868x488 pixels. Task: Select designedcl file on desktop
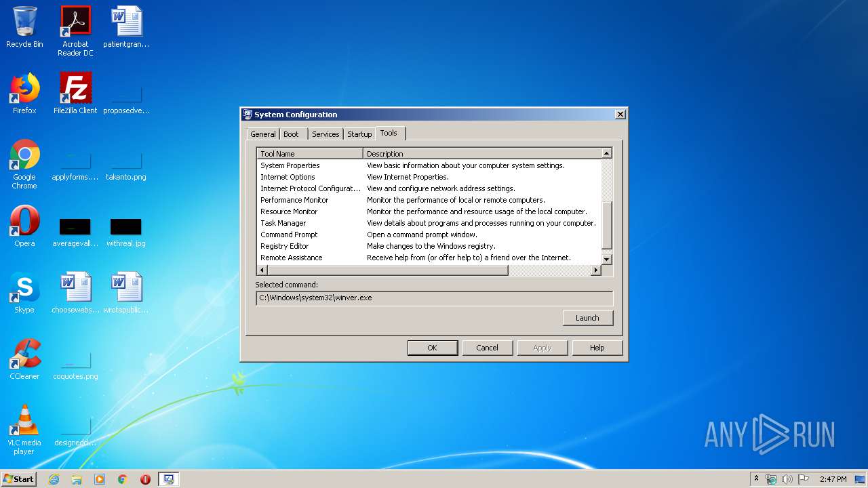(75, 432)
